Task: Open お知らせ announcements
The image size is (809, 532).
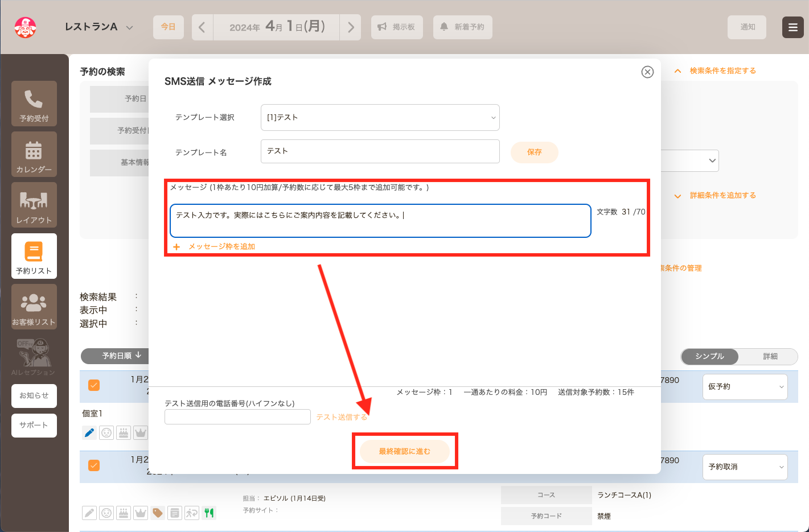Action: pyautogui.click(x=34, y=396)
